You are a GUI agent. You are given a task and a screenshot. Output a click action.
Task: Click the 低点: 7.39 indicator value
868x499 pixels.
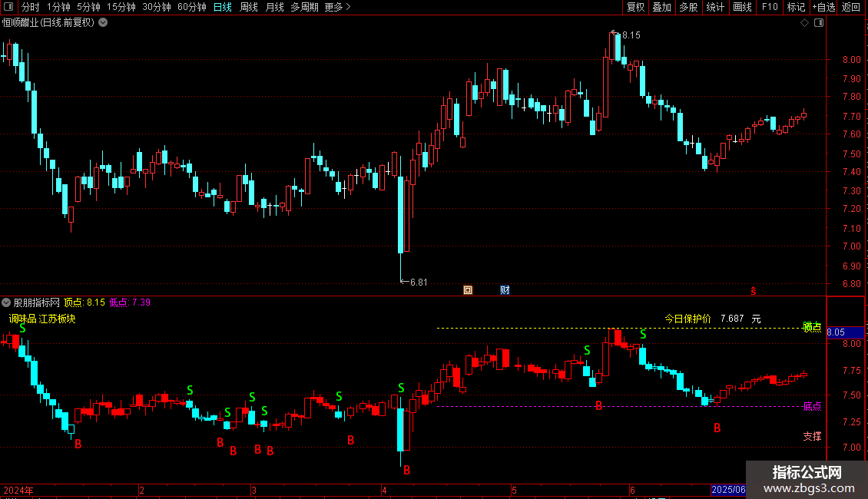click(130, 302)
